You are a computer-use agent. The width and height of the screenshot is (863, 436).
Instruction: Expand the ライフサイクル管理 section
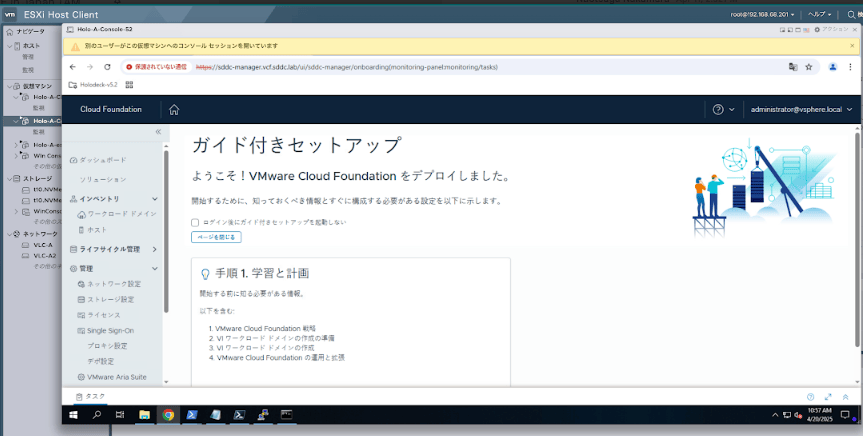tap(155, 249)
